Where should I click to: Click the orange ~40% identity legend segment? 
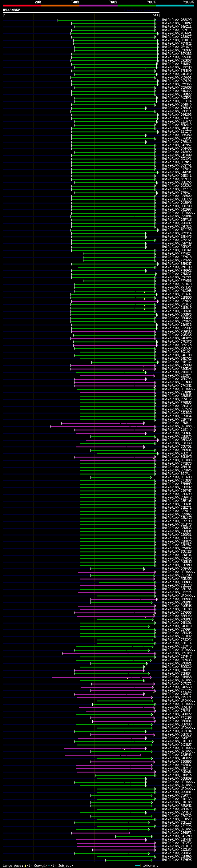60,6
